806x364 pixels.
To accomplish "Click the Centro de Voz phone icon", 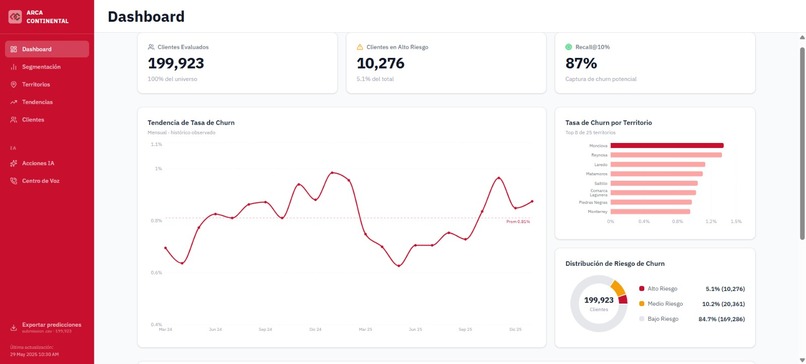I will (14, 180).
